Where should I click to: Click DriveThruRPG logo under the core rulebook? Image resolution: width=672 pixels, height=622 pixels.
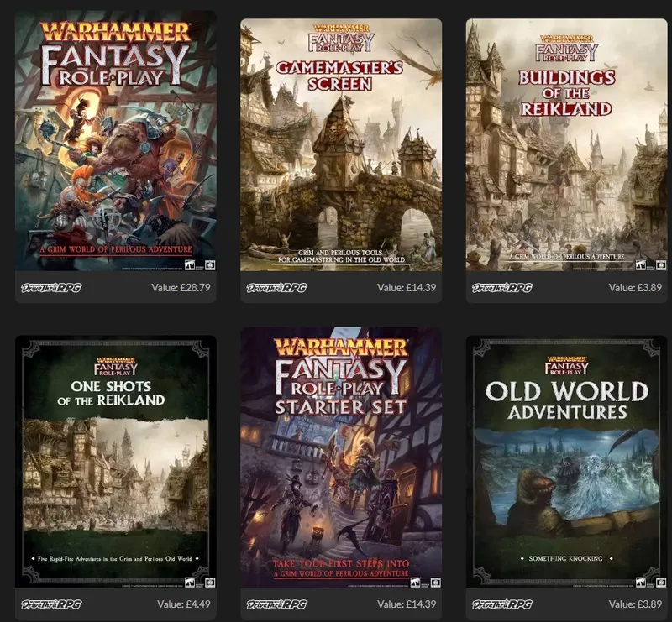click(51, 287)
